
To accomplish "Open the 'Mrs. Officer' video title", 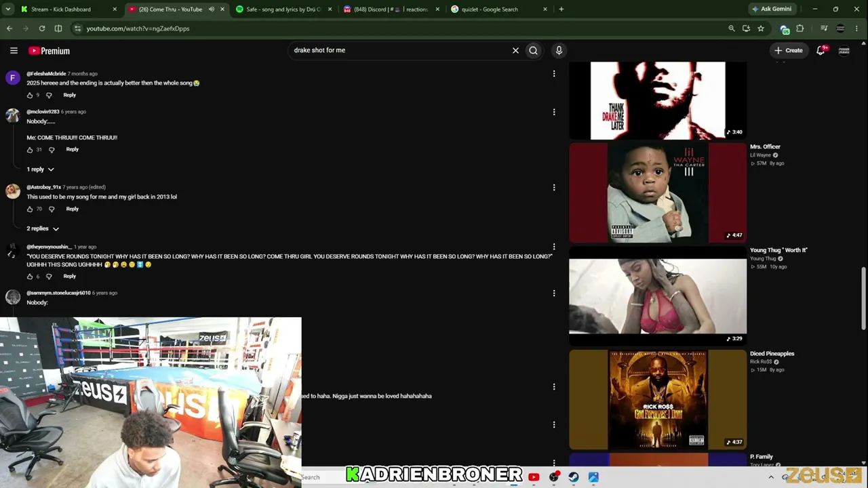I will [x=765, y=146].
